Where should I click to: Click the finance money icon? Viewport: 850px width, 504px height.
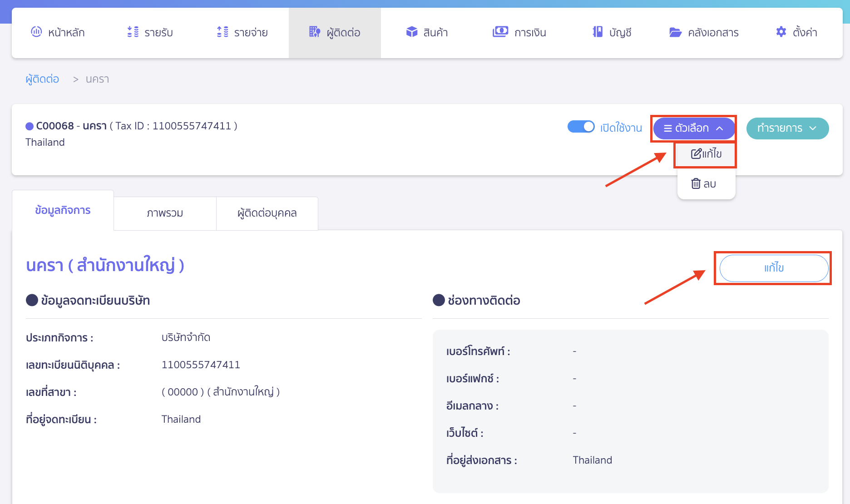pos(500,32)
